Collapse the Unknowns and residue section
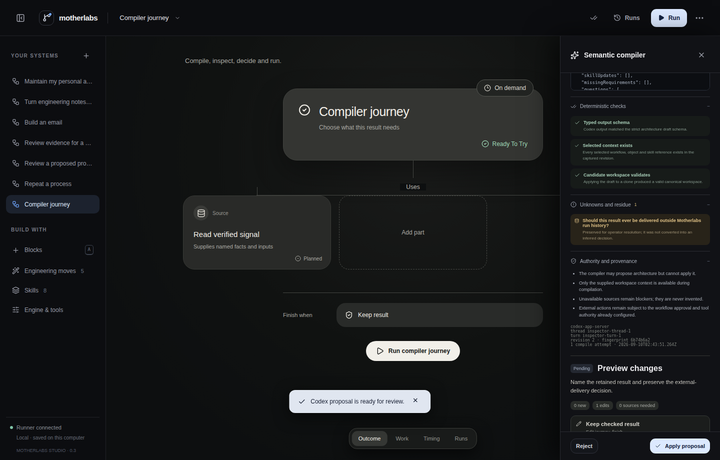This screenshot has width=720, height=460. [708, 205]
